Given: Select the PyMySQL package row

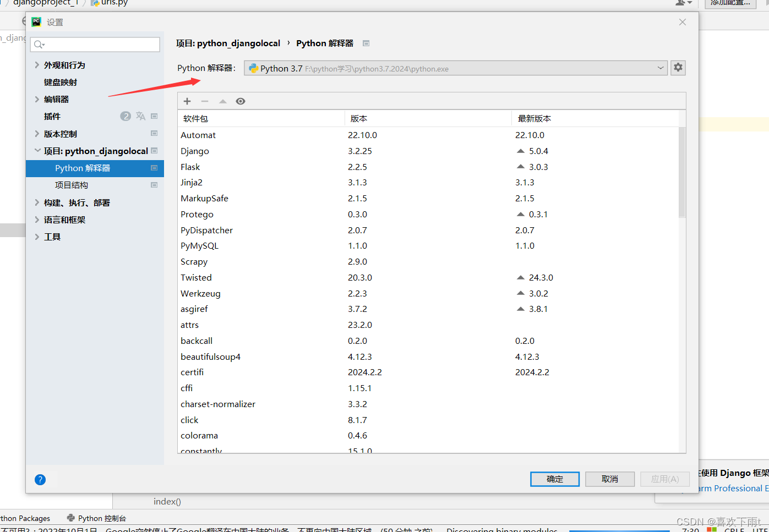Looking at the screenshot, I should tap(428, 246).
